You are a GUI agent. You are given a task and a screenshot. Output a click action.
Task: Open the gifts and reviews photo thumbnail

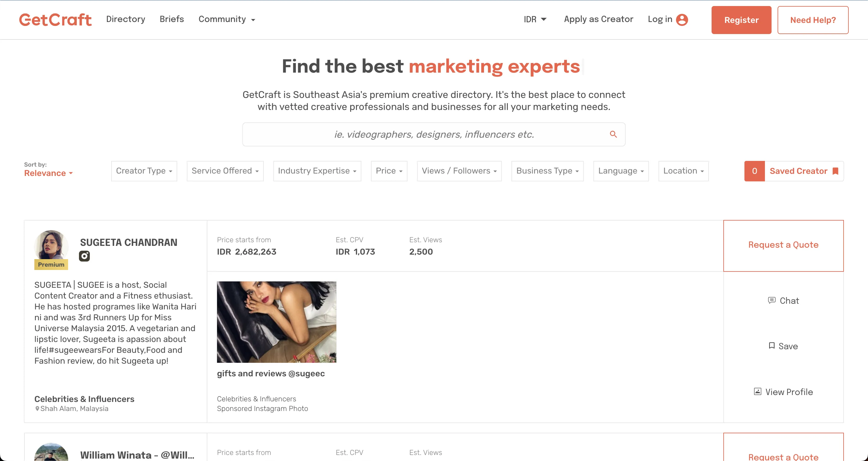pos(277,322)
